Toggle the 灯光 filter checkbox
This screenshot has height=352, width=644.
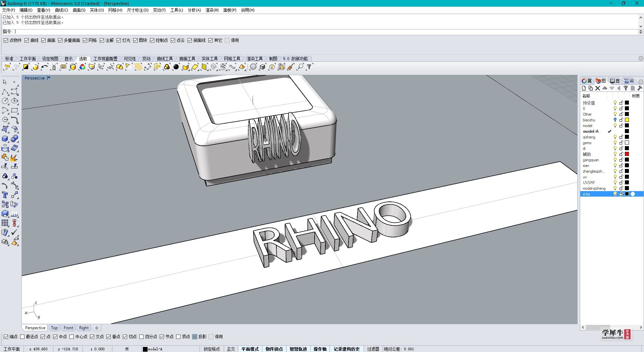tap(119, 40)
